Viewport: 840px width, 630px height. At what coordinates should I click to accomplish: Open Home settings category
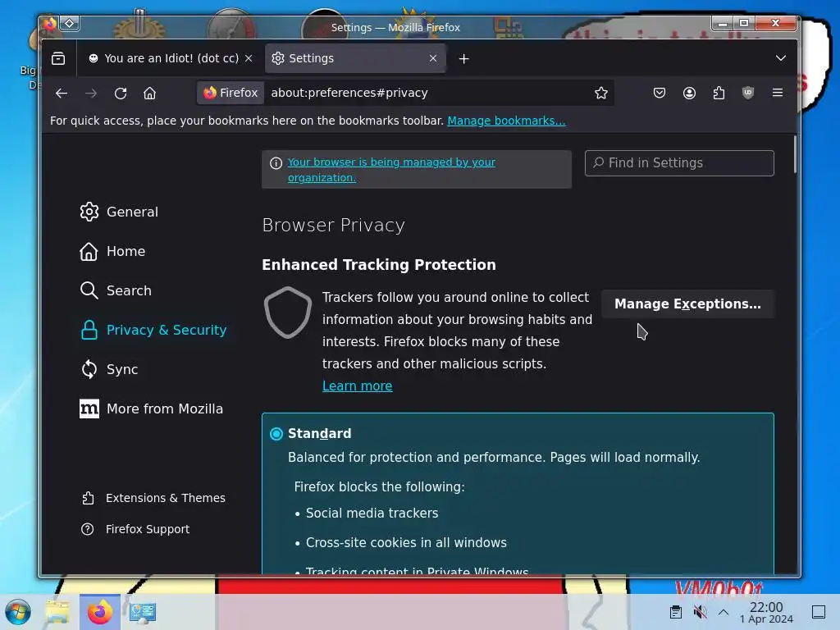(x=112, y=251)
